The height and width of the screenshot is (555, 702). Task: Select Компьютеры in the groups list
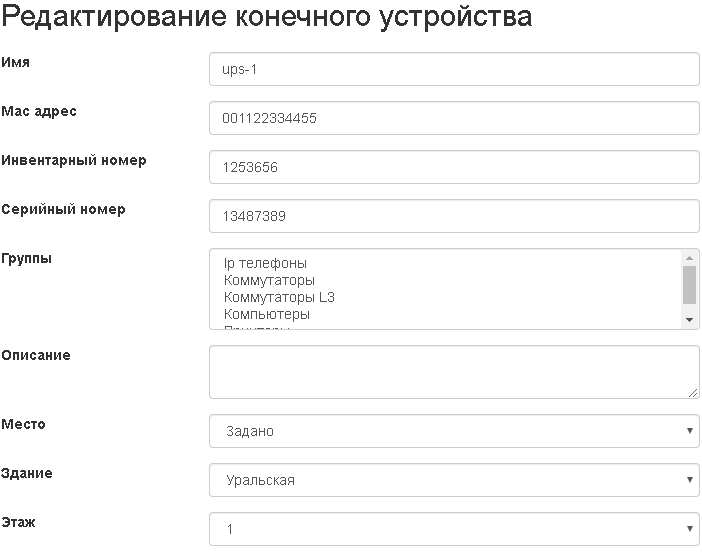pyautogui.click(x=267, y=314)
